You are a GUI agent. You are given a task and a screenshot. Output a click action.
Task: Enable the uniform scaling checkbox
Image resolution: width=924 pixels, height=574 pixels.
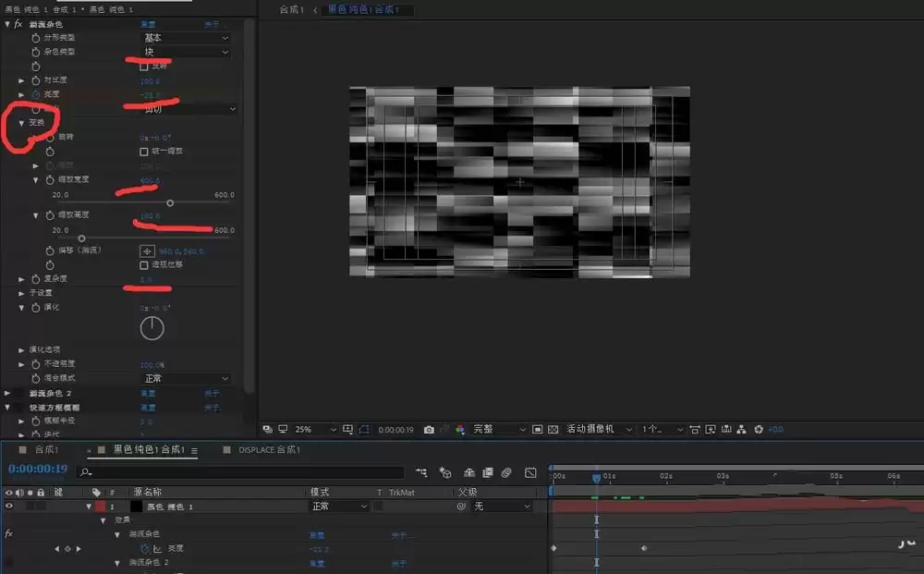tap(144, 152)
